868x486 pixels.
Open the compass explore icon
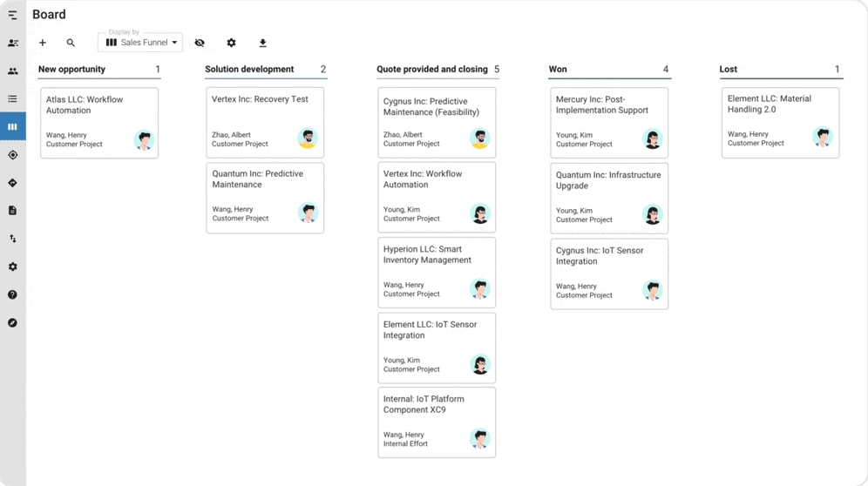point(12,323)
